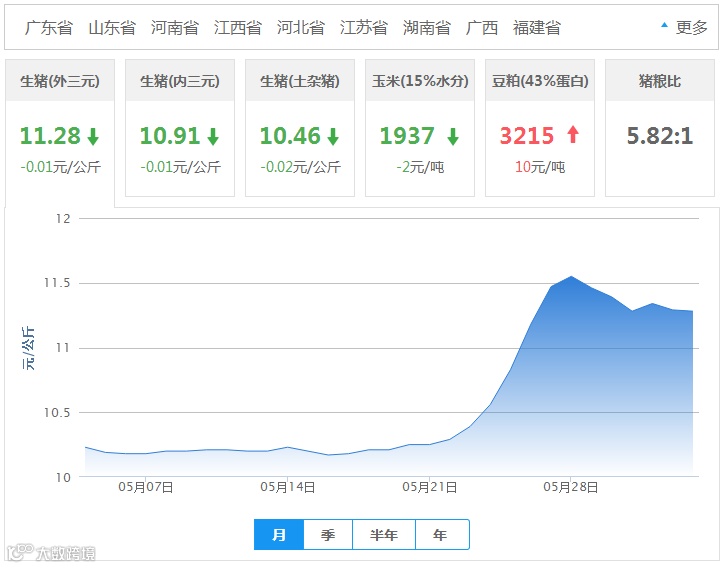Click the 10.46 price value
Screen dimensions: 722x568
pos(290,136)
